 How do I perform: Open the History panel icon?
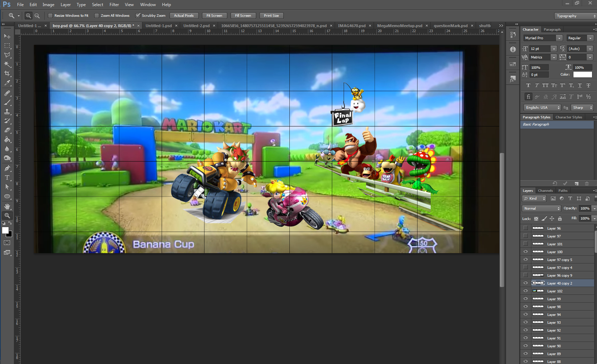pos(513,35)
